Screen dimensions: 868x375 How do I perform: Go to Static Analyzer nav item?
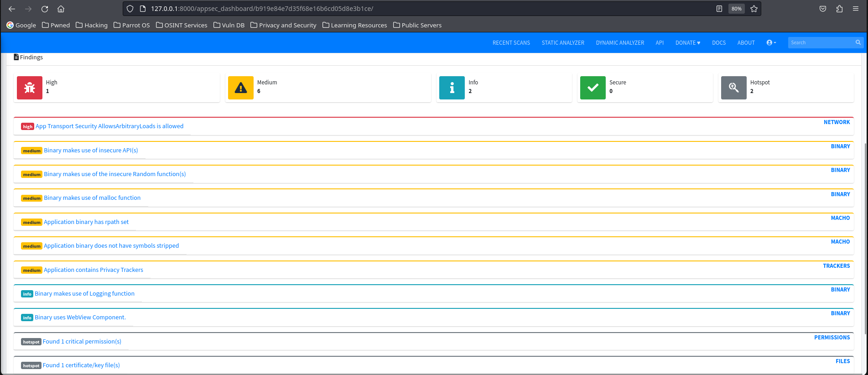click(563, 42)
